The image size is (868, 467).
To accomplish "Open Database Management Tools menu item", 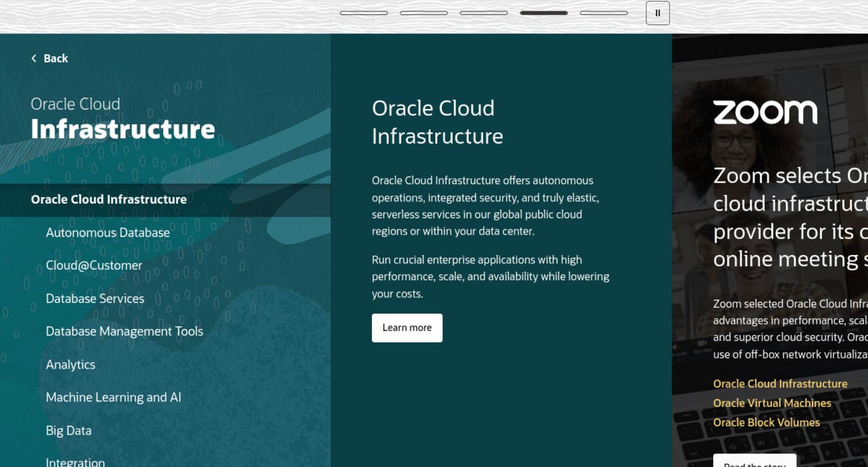I will tap(124, 331).
